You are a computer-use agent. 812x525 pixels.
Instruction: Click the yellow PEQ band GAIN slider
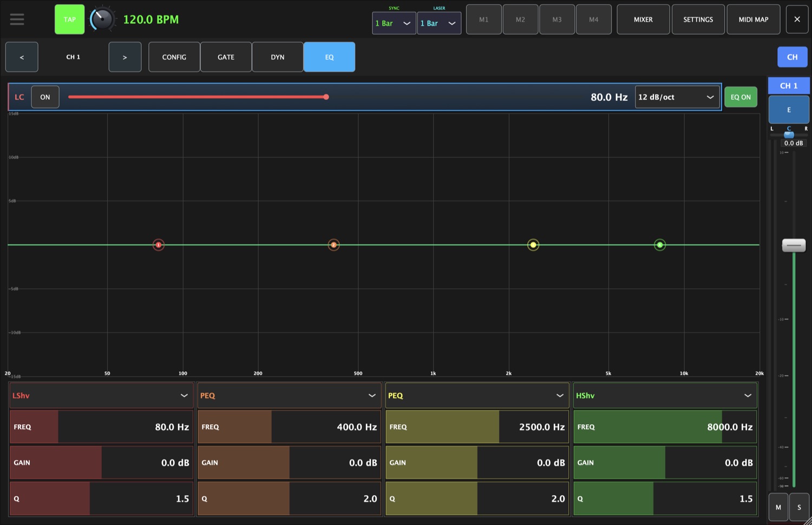point(477,463)
